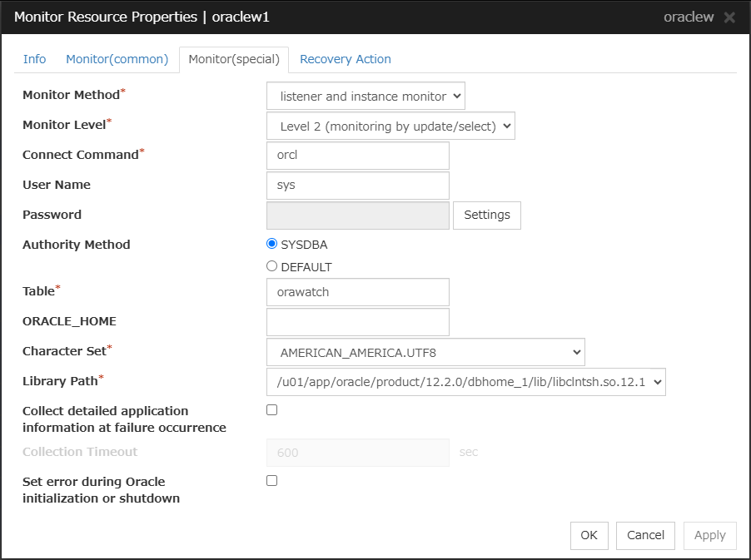This screenshot has height=560, width=751.
Task: Click the empty ORACLE_HOME field
Action: tap(357, 322)
